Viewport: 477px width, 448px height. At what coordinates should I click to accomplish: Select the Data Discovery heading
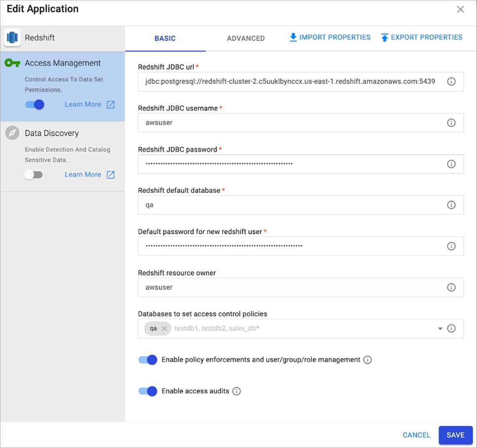(52, 133)
